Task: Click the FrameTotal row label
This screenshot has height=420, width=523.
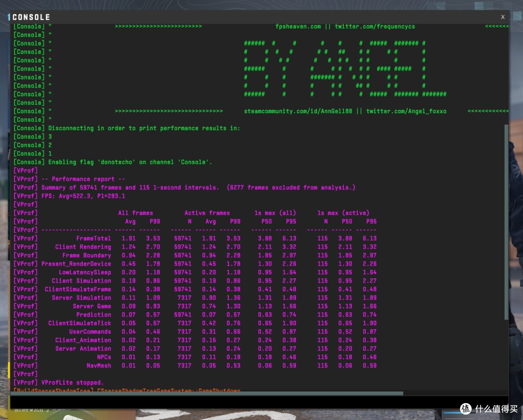Action: point(93,239)
